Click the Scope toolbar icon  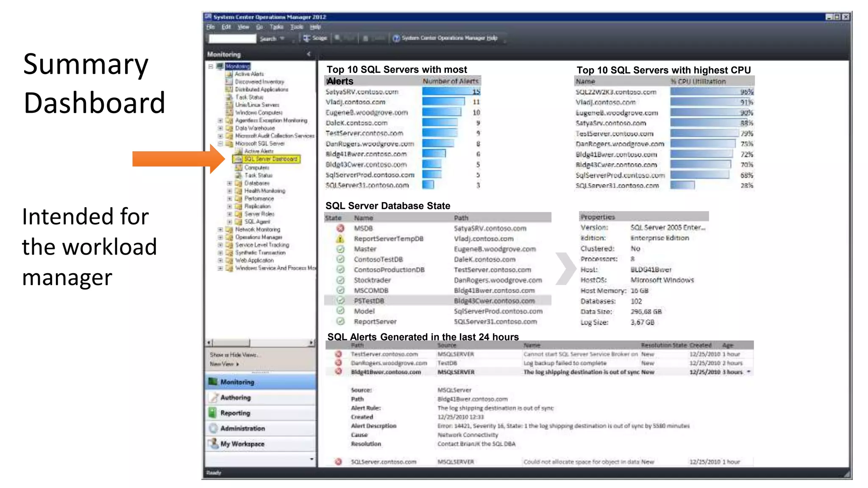click(x=307, y=38)
